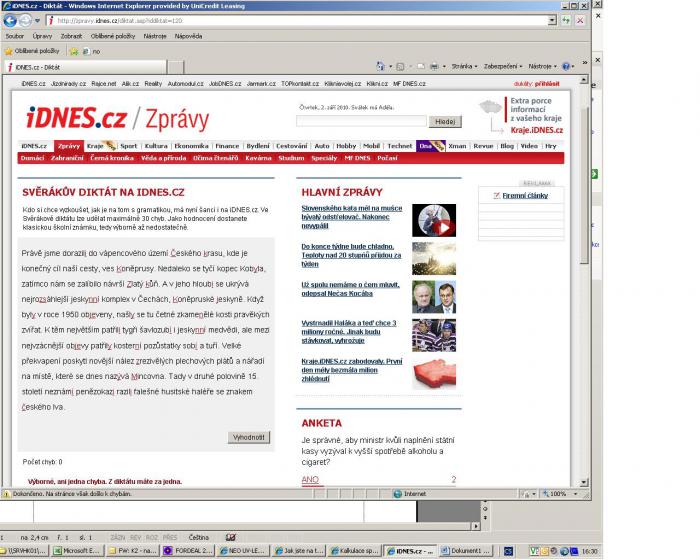Click the iDNES.cz logo

(76, 119)
